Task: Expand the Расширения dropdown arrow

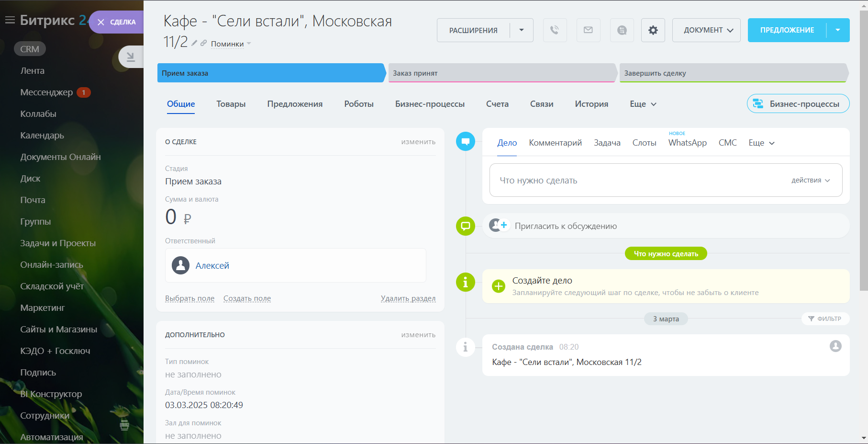Action: point(522,30)
